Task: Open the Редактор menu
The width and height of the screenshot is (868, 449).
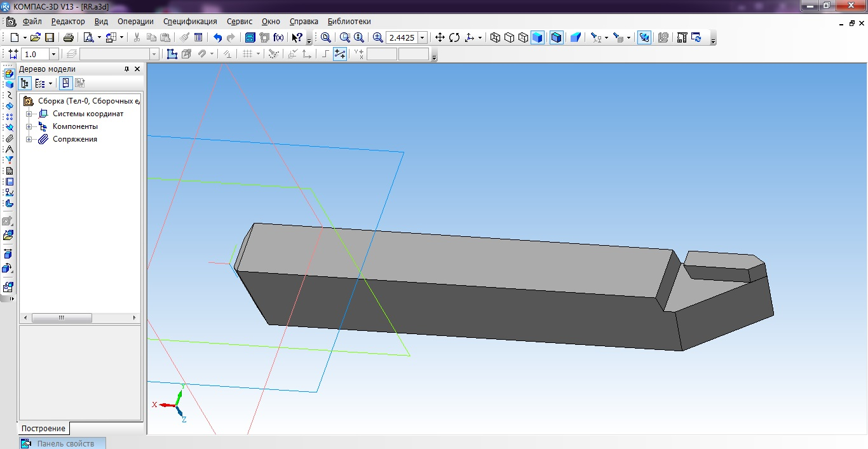Action: tap(68, 22)
